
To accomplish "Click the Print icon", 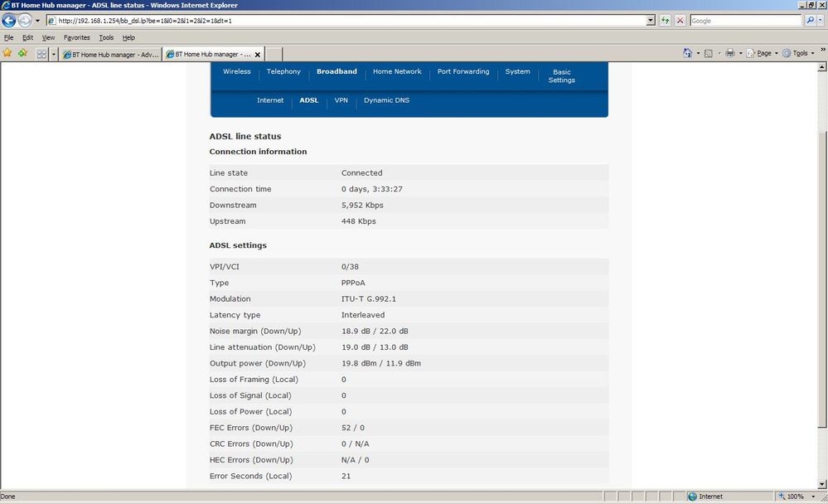I will pos(729,53).
